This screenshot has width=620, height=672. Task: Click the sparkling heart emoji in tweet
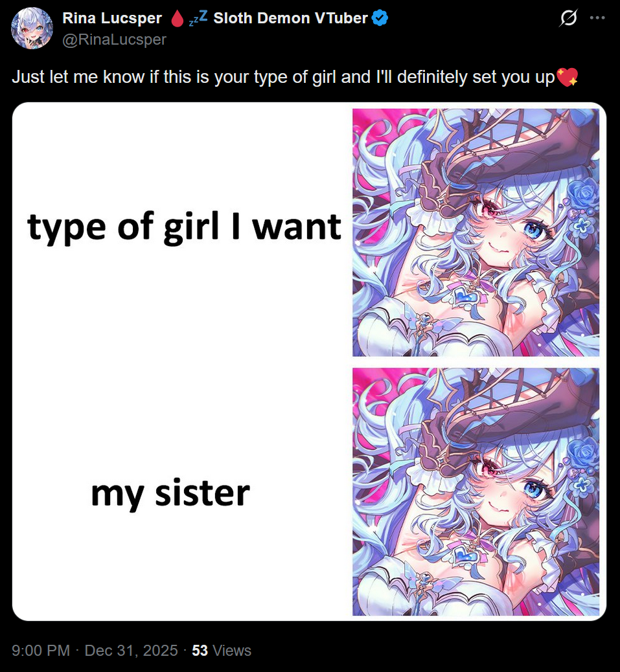pyautogui.click(x=567, y=77)
